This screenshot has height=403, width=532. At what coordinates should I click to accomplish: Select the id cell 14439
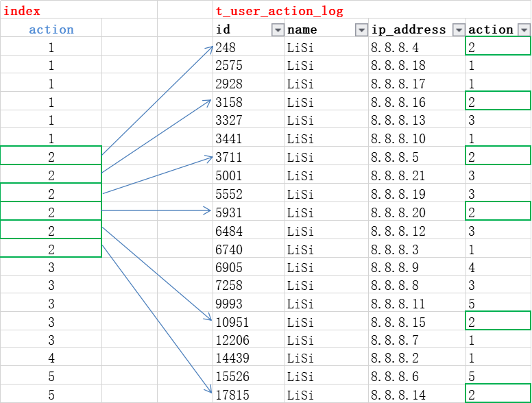[x=249, y=357]
